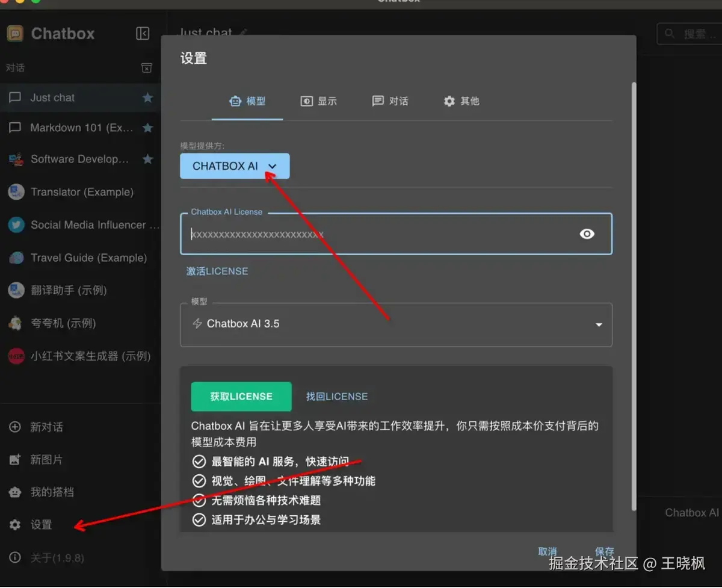This screenshot has width=722, height=588.
Task: Click the archive conversations icon beside 对话
Action: (147, 68)
